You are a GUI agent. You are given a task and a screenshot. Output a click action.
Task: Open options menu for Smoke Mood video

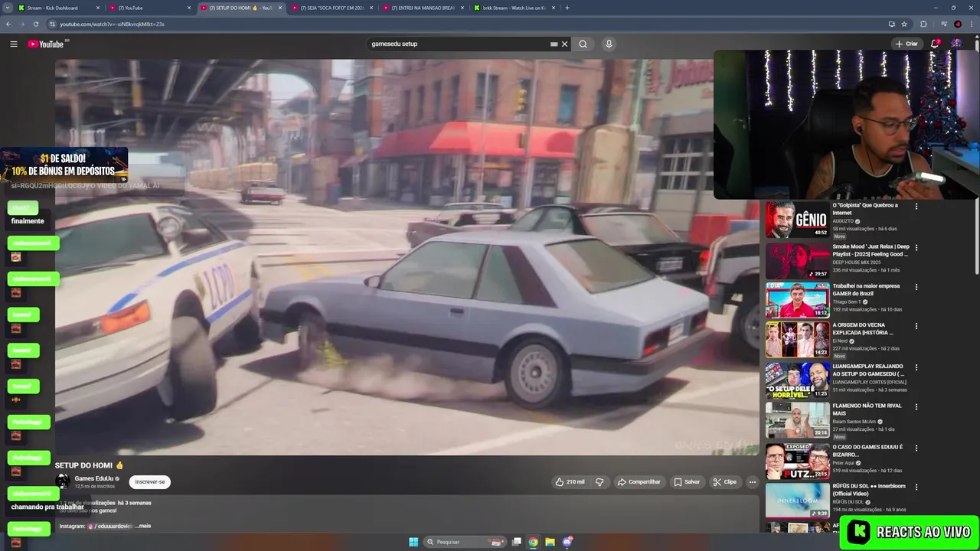click(x=916, y=248)
